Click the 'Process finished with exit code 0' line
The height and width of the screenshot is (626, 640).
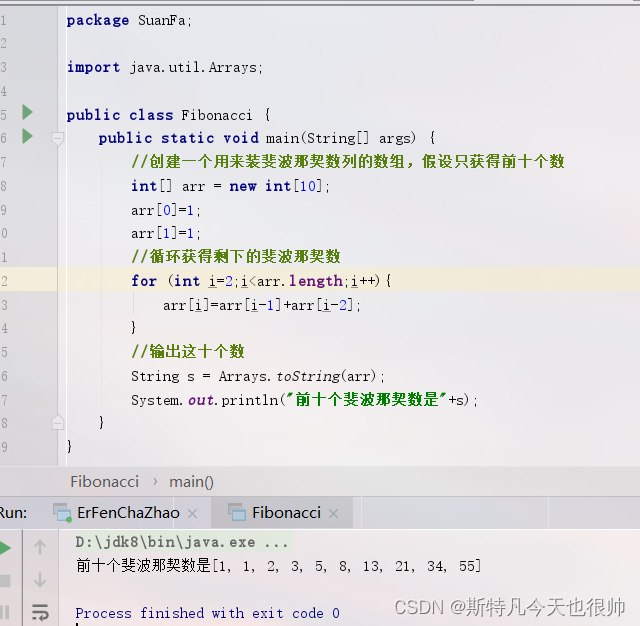[x=207, y=613]
